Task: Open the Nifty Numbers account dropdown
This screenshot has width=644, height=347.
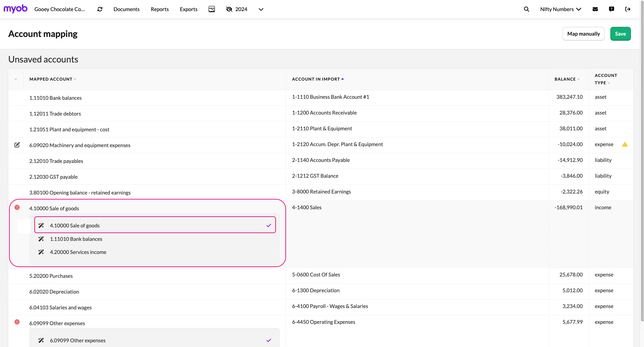Action: 560,9
